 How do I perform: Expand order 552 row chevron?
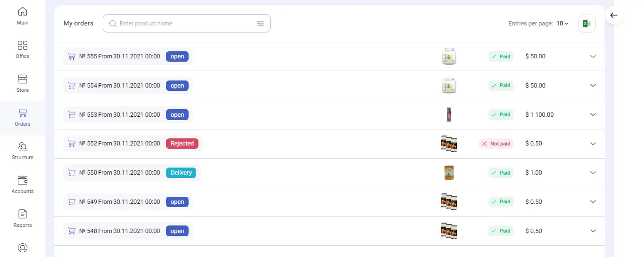(x=593, y=144)
